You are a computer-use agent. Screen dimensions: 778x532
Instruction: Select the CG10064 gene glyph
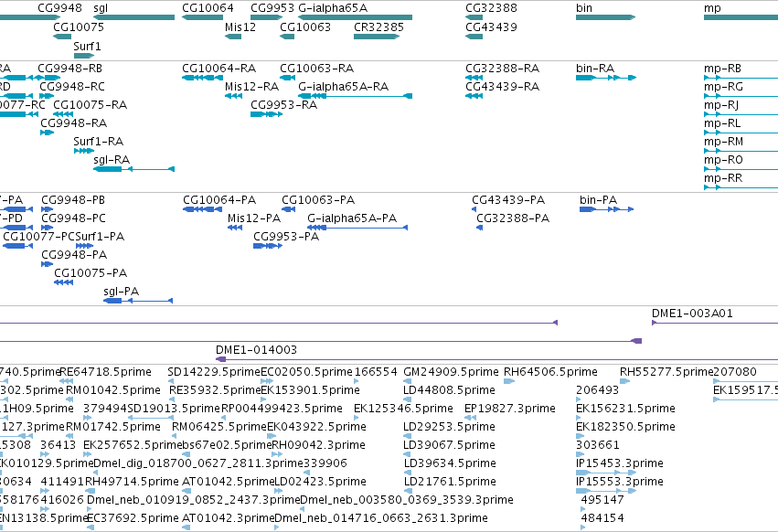(x=202, y=17)
